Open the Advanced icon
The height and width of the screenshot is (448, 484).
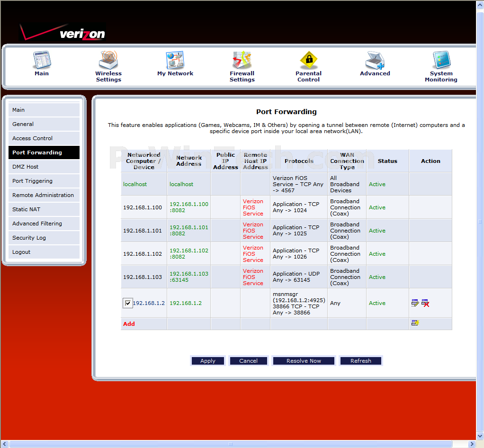375,60
